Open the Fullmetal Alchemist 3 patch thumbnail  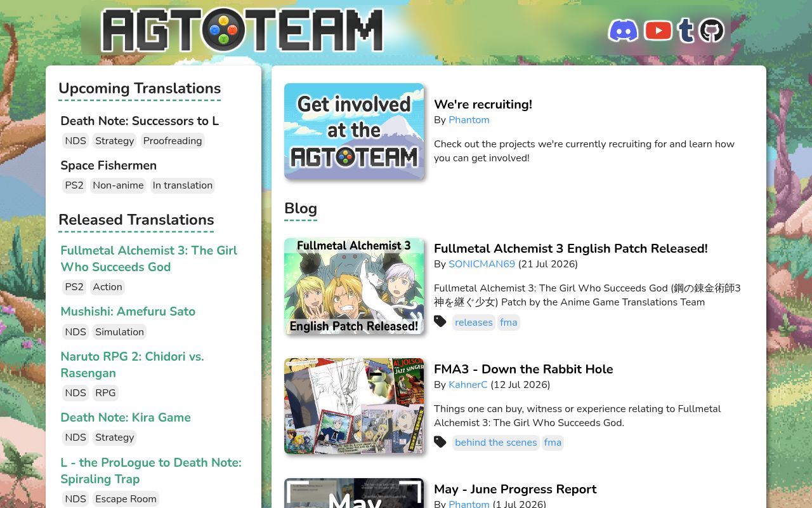354,286
